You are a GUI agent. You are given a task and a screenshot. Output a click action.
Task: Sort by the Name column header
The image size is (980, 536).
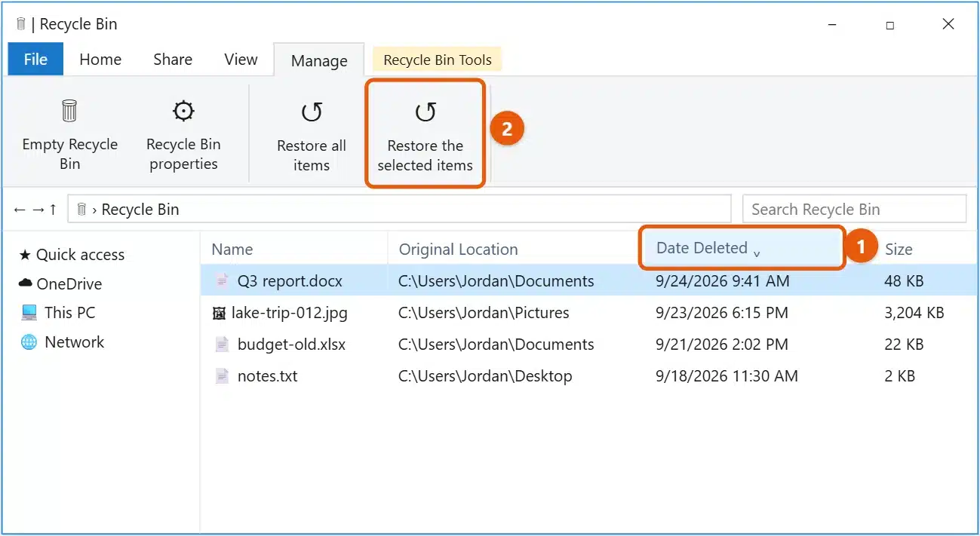coord(232,250)
